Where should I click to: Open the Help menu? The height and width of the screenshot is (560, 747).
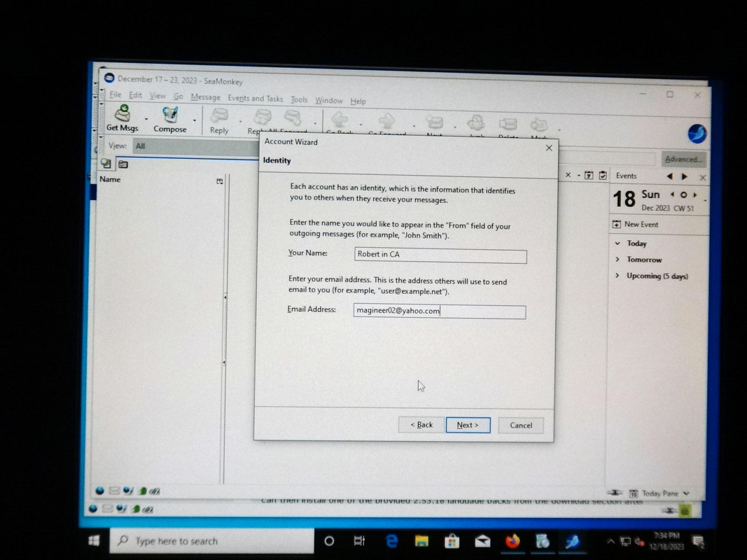(x=358, y=101)
